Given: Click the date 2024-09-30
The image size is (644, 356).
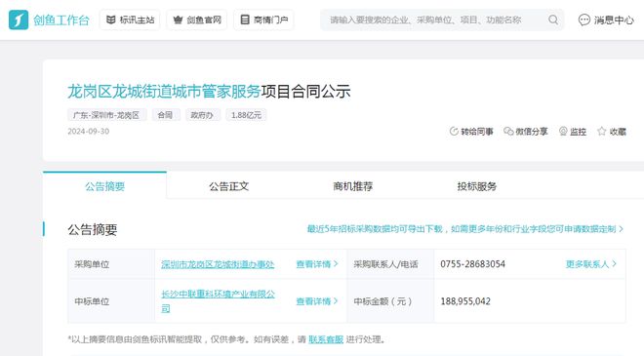Looking at the screenshot, I should coord(88,132).
